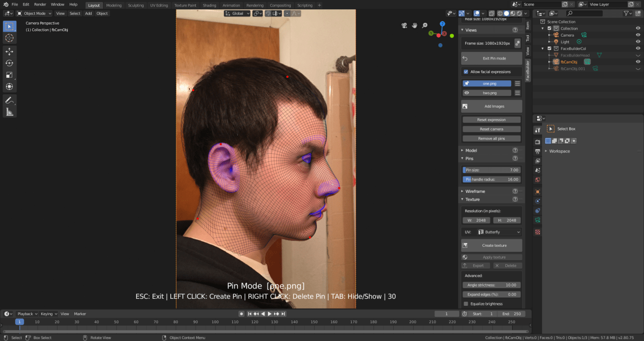Select the Measure tool
Screen dimensions: 644x341
pos(9,112)
